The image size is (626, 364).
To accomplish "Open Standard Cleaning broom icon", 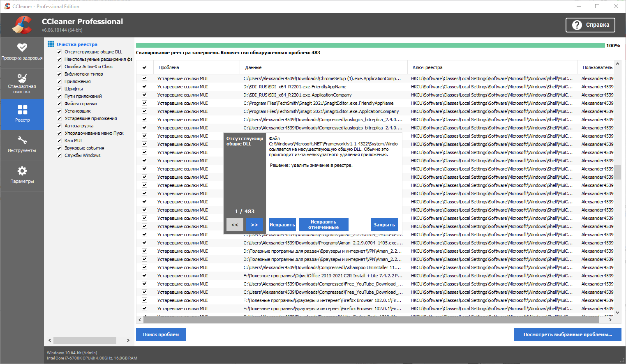I will coord(22,78).
